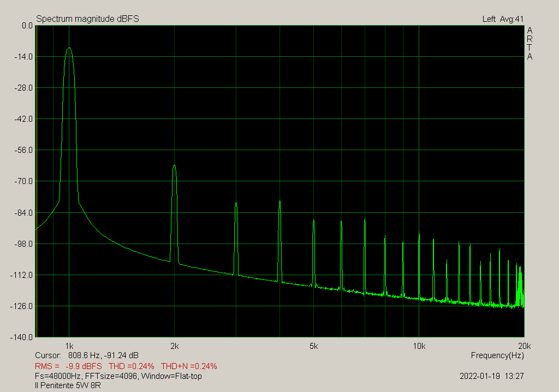This screenshot has height=392, width=559.
Task: Click the -98.0 y-axis label
Action: (x=23, y=243)
